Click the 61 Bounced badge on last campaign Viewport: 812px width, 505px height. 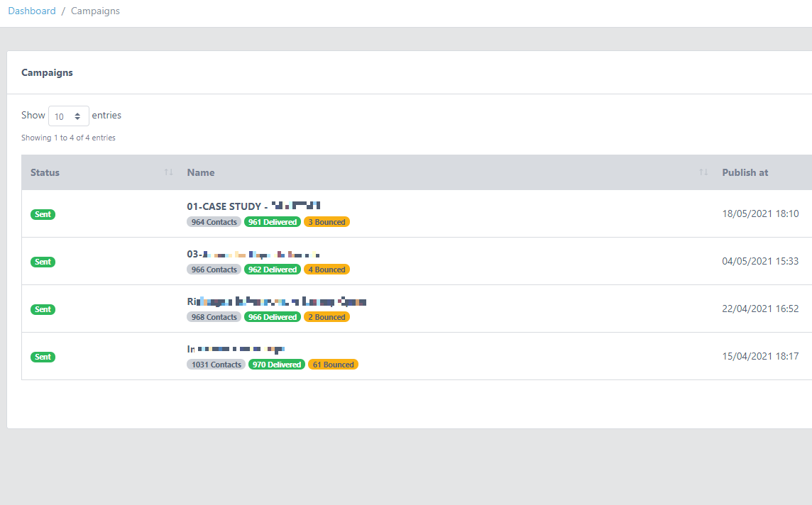click(333, 364)
